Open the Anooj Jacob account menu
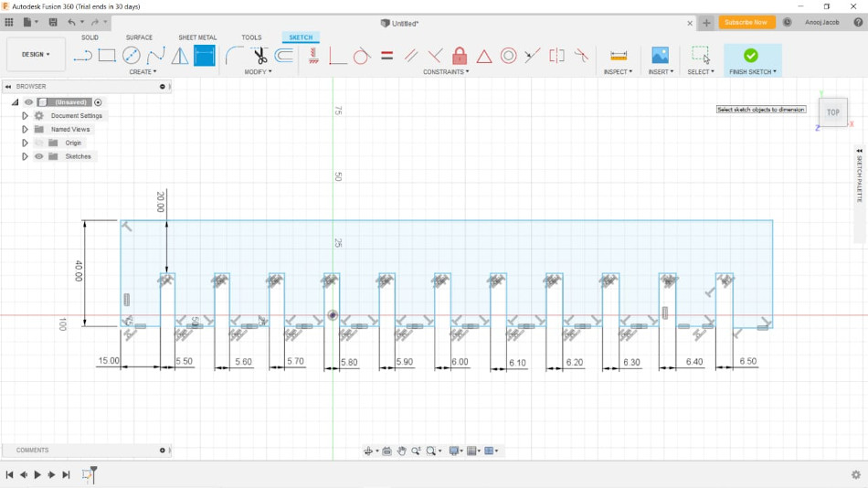This screenshot has height=488, width=868. [822, 22]
